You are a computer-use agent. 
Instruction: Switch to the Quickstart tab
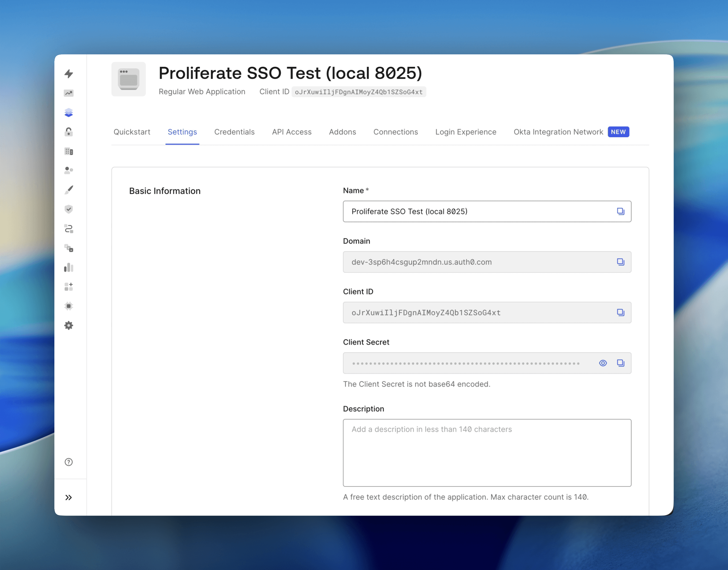132,132
